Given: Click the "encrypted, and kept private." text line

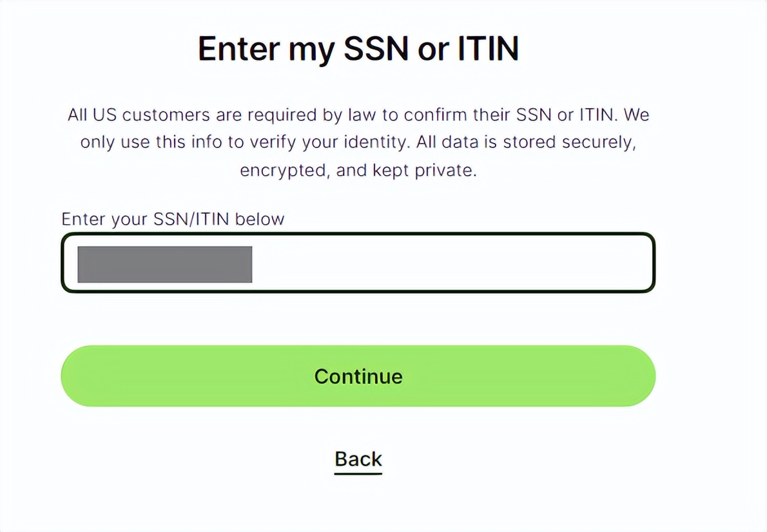Looking at the screenshot, I should coord(358,171).
